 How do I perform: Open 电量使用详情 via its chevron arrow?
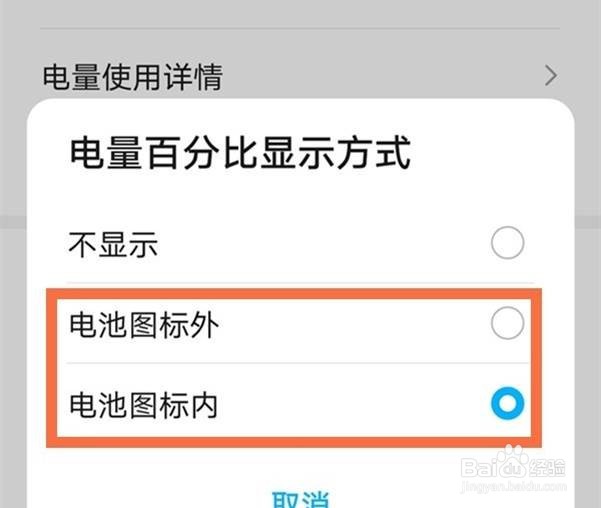coord(551,76)
